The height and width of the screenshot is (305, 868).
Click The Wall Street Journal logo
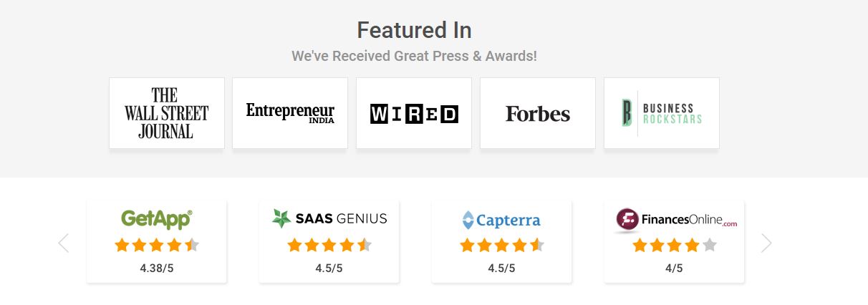click(166, 113)
